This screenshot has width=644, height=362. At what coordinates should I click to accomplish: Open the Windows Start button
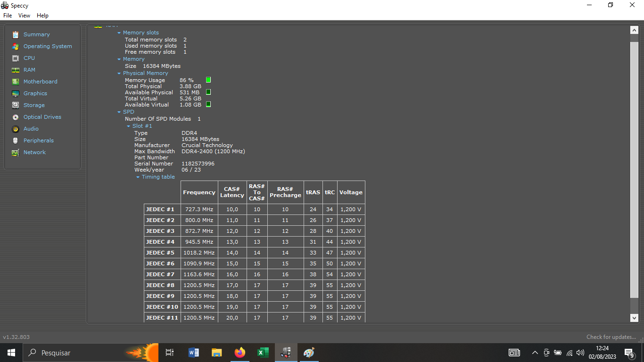(11, 353)
